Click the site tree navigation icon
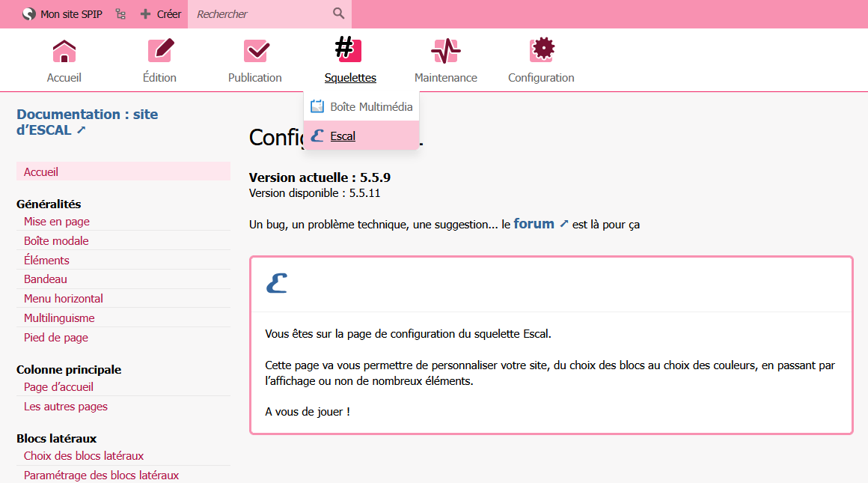Viewport: 868px width, 483px height. point(120,14)
